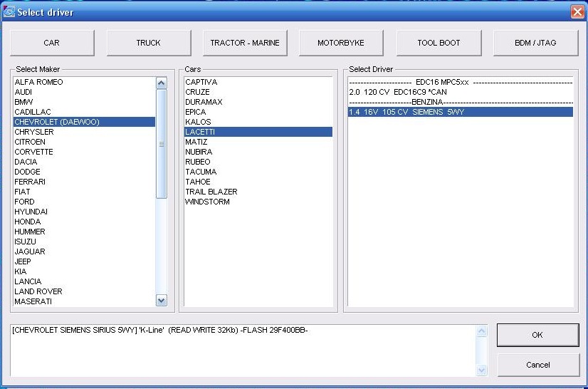588x389 pixels.
Task: Select TRAIL BLAZER from the Cars list
Action: click(211, 192)
